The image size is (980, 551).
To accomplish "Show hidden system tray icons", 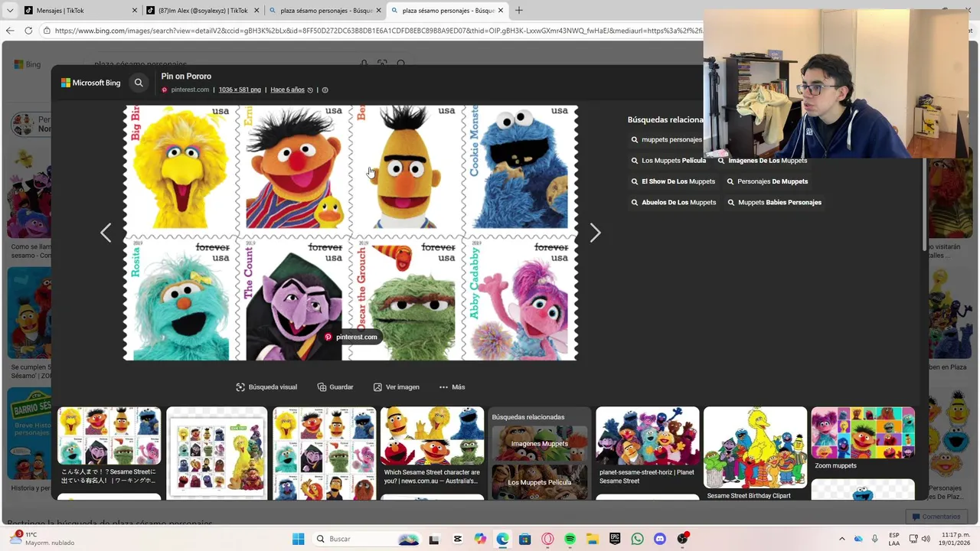I will [841, 539].
